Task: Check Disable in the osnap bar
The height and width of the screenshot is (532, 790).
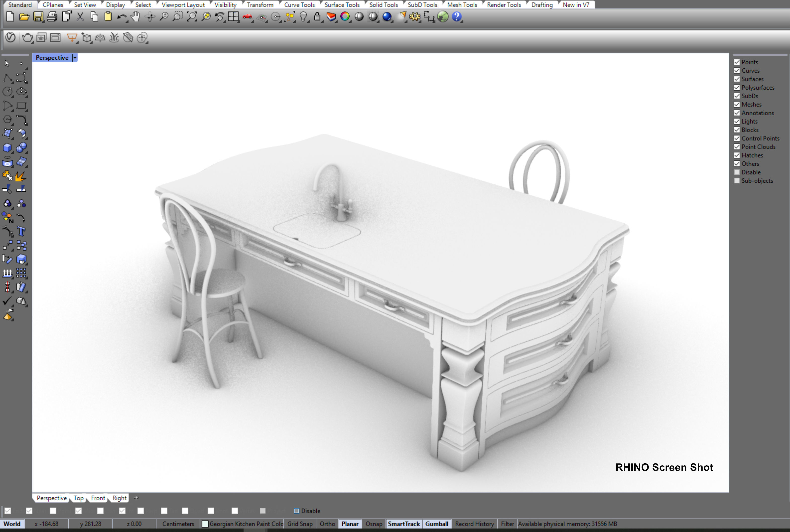Action: click(297, 511)
